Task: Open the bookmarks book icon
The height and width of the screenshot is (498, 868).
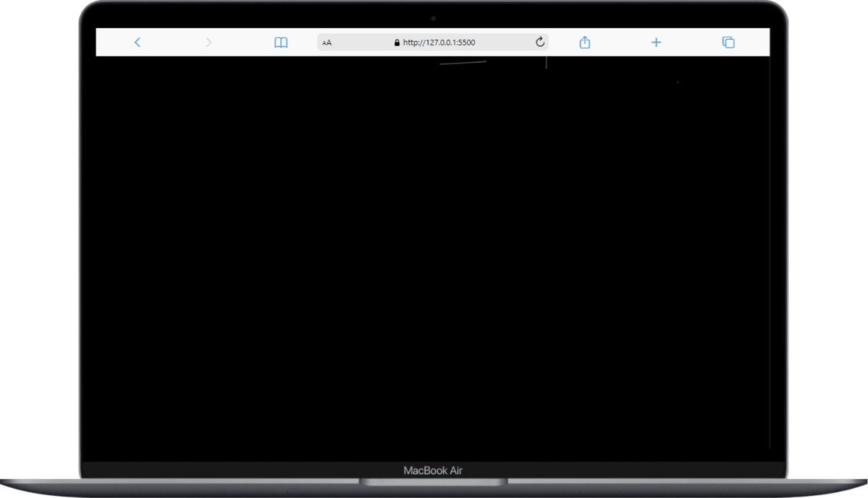Action: coord(281,43)
